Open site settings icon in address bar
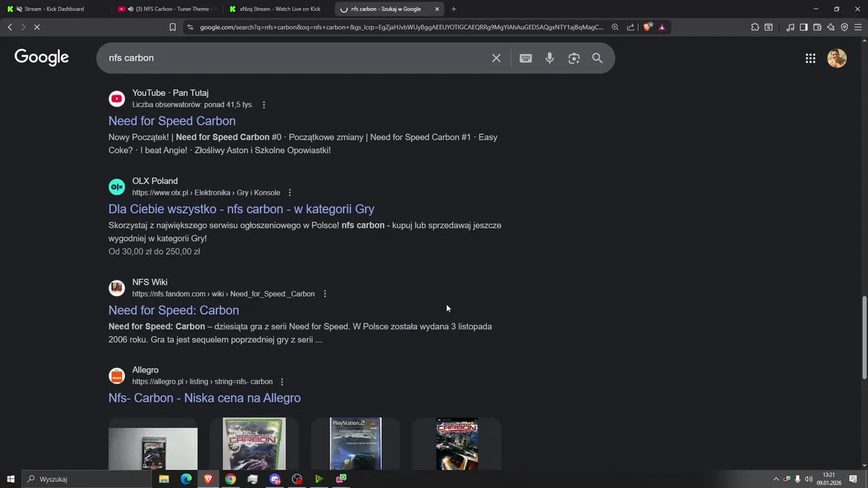This screenshot has height=488, width=868. click(x=190, y=27)
